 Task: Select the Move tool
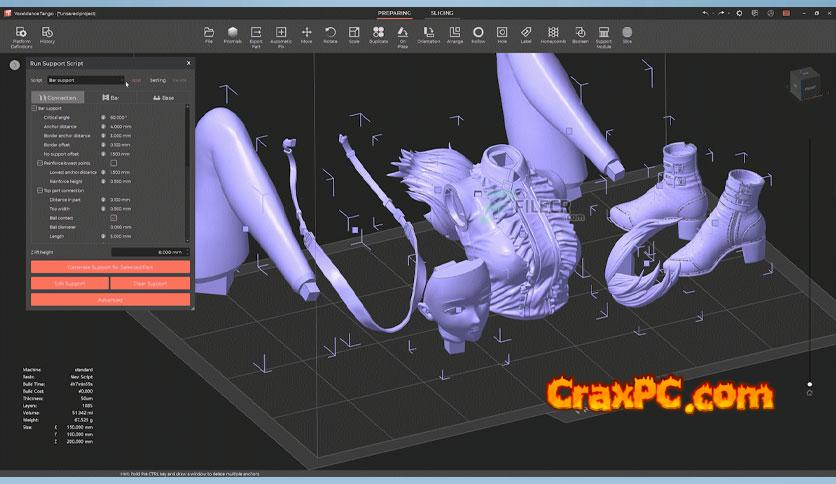(307, 36)
